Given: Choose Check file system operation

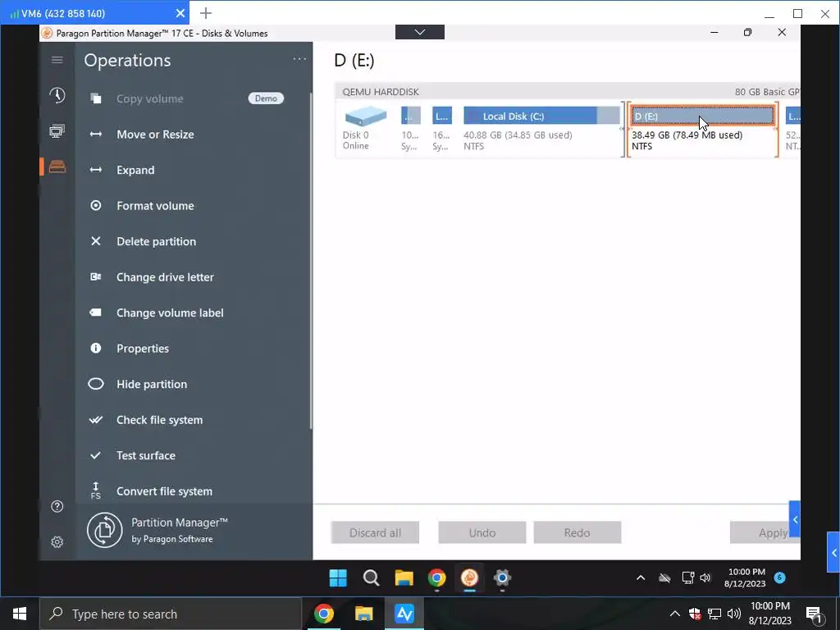Looking at the screenshot, I should coord(160,420).
